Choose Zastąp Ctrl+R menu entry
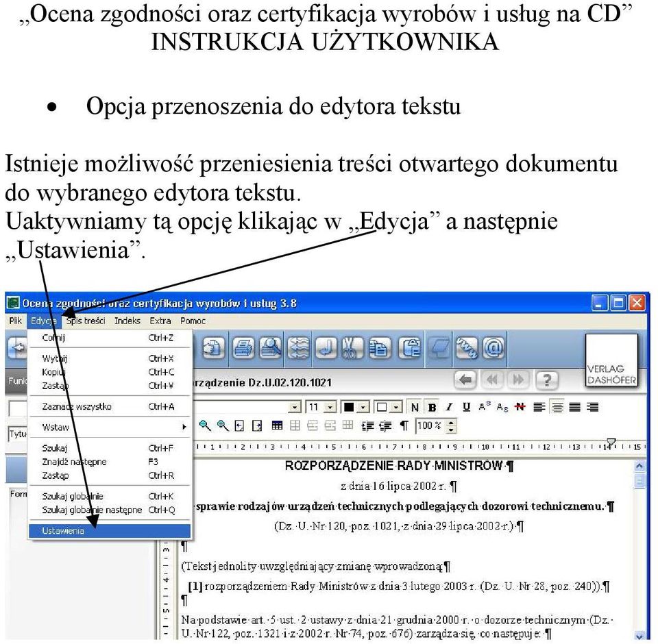This screenshot has width=658, height=644. [x=110, y=475]
